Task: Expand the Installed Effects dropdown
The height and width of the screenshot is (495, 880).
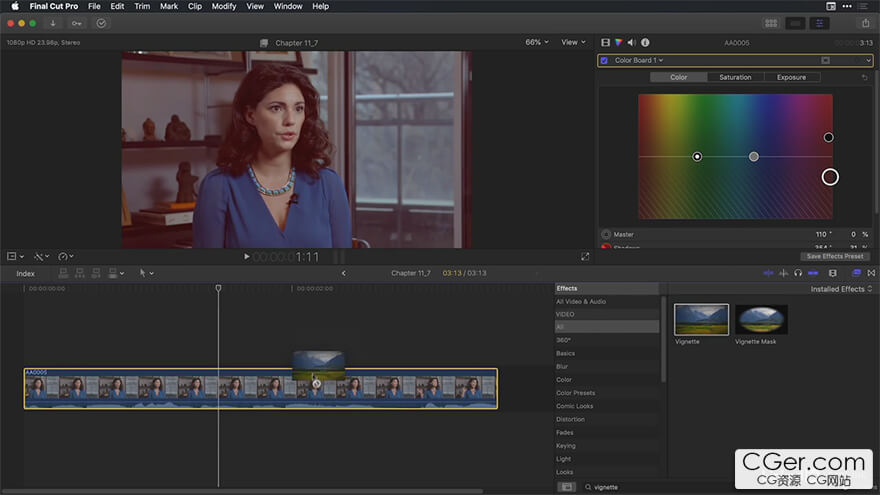Action: click(x=841, y=289)
